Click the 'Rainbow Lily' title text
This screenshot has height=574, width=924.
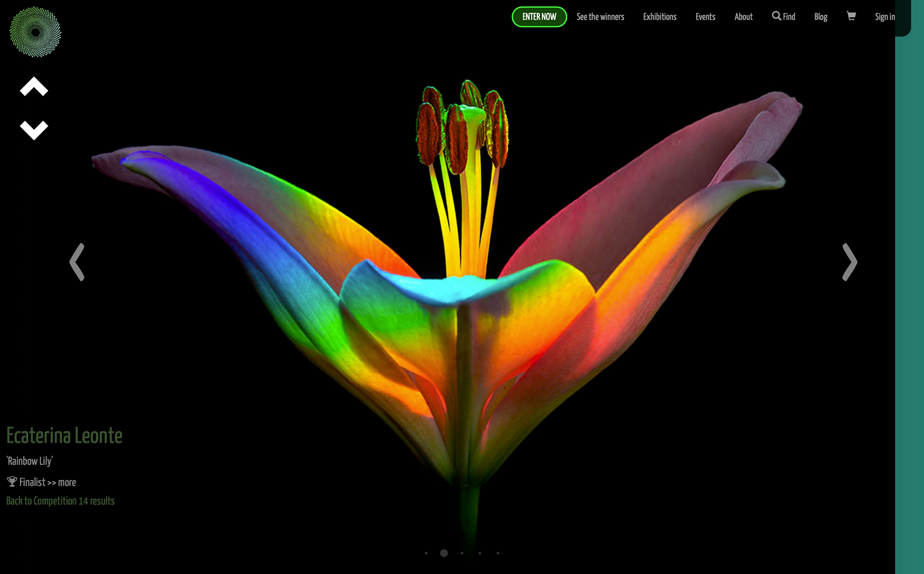coord(29,461)
